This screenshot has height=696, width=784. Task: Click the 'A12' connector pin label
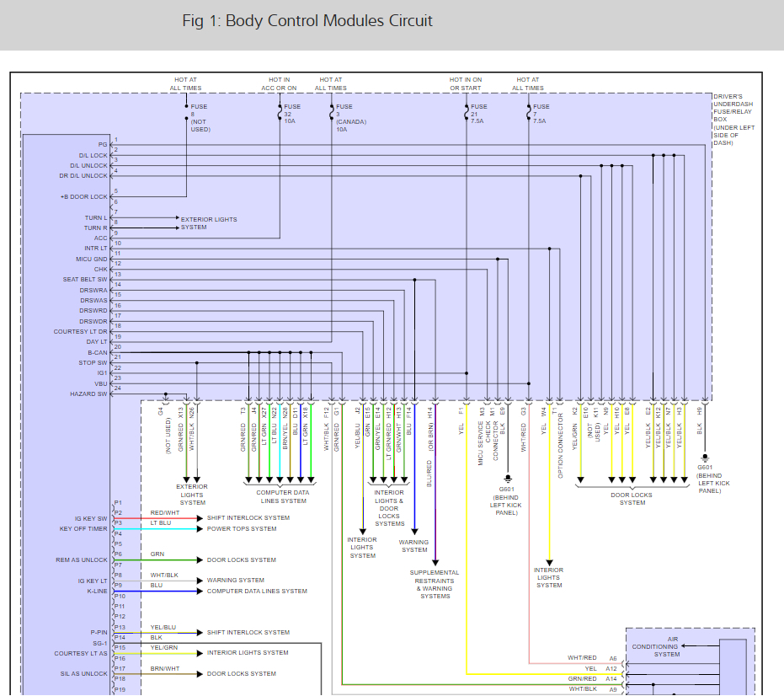click(x=611, y=668)
